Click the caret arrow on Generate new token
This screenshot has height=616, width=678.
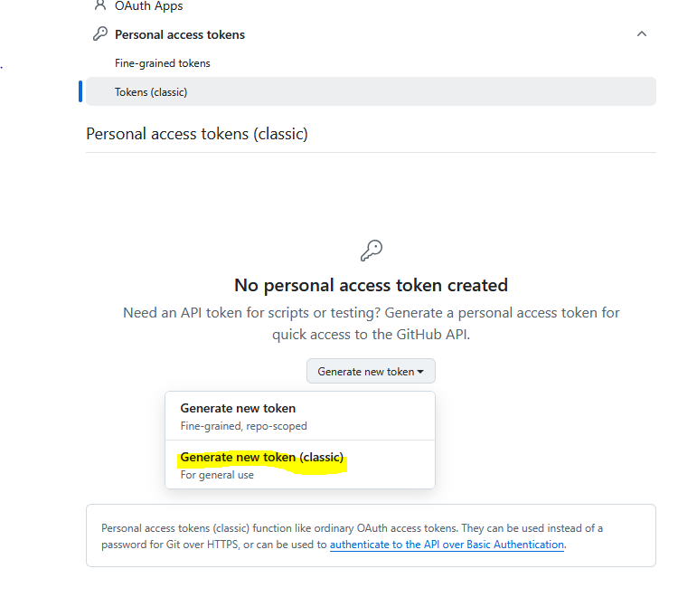(420, 372)
